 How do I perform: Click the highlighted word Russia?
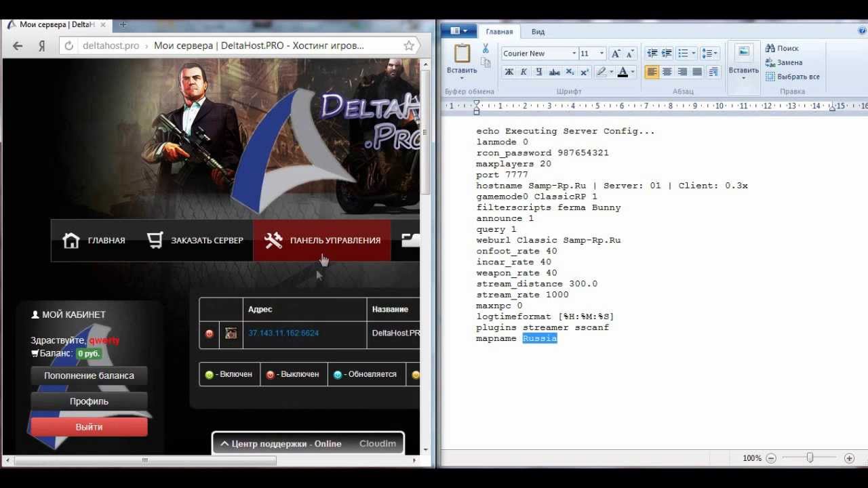click(540, 338)
